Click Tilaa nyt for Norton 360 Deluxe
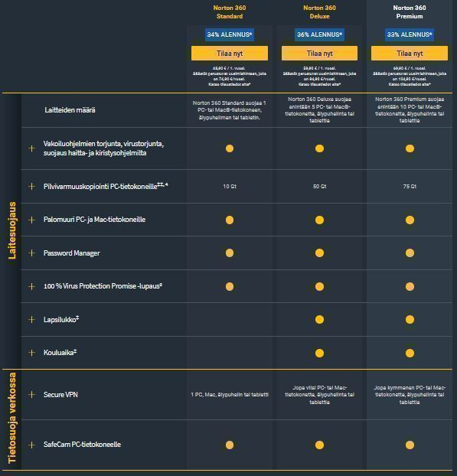 319,54
